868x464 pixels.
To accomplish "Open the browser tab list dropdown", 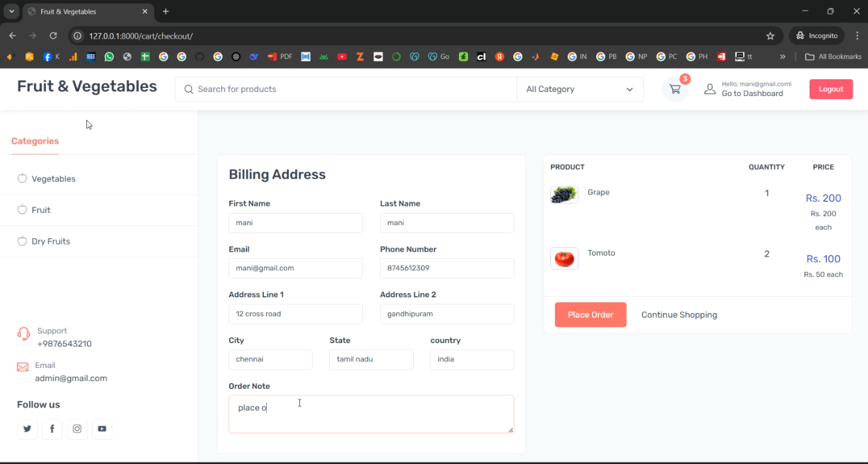I will (12, 12).
